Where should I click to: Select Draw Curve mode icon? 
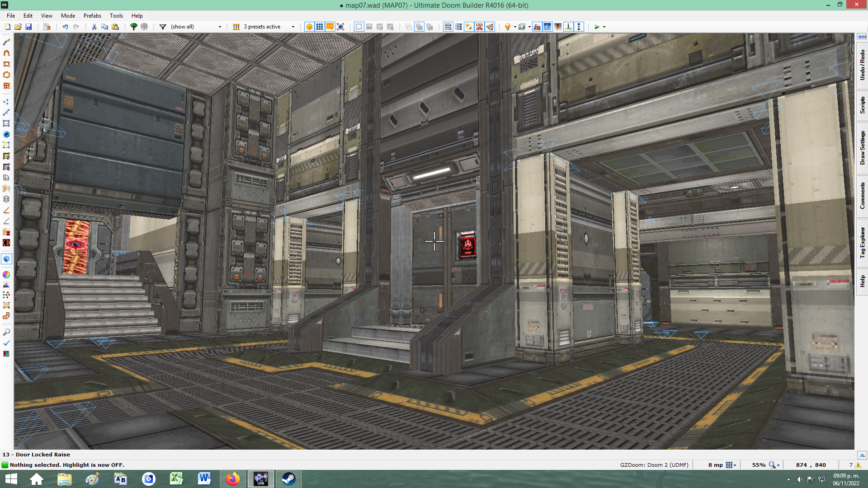coord(6,53)
